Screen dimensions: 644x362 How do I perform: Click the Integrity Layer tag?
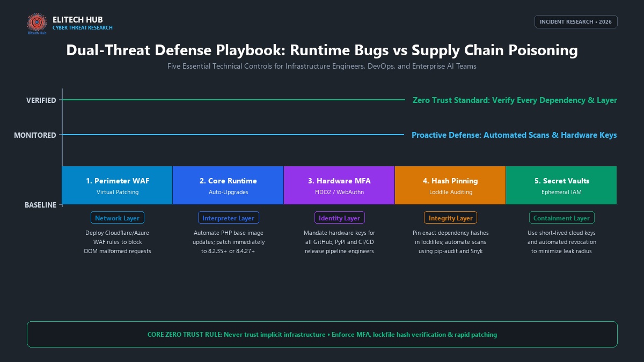pyautogui.click(x=450, y=218)
